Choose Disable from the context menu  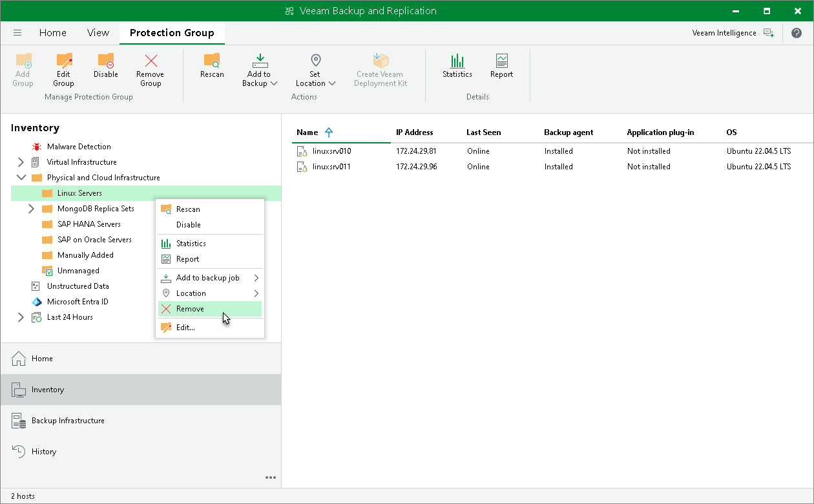210,225
